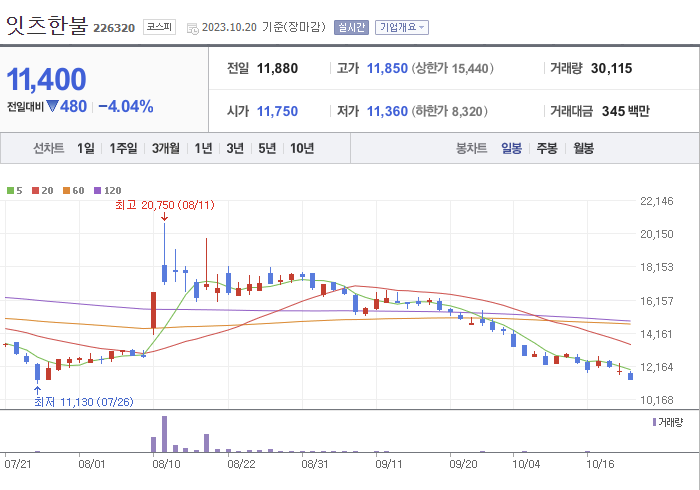This screenshot has height=490, width=700.
Task: Show the 5년 line chart
Action: coord(267,148)
